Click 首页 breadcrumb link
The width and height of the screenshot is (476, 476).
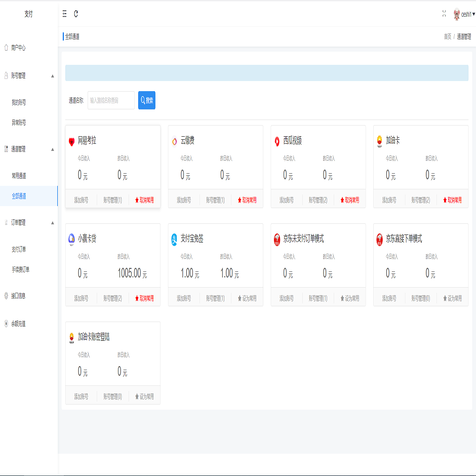click(x=447, y=36)
